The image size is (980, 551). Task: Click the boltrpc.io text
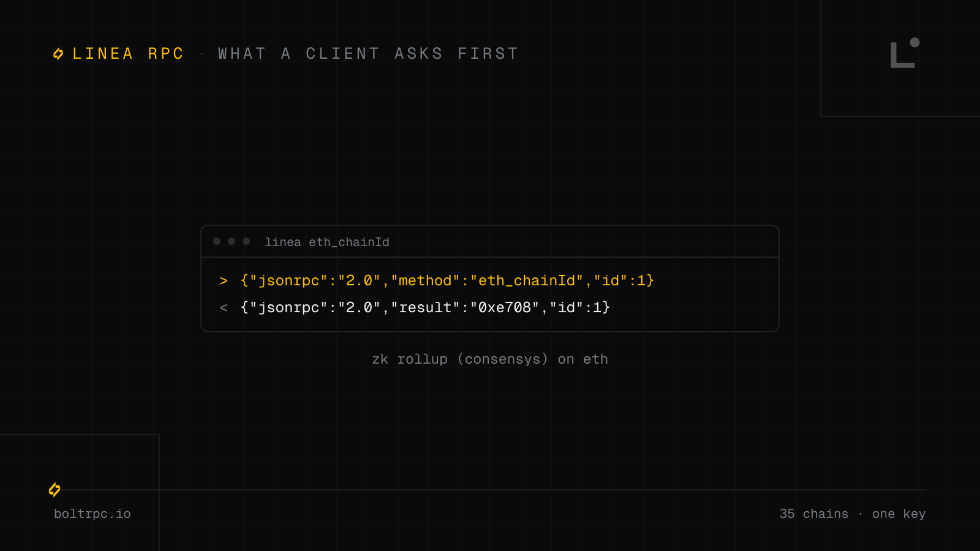(92, 514)
